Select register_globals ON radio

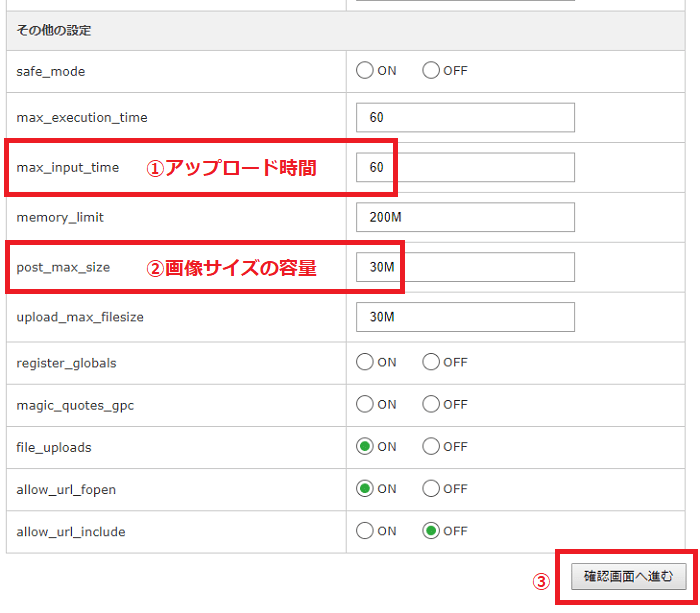pos(365,362)
